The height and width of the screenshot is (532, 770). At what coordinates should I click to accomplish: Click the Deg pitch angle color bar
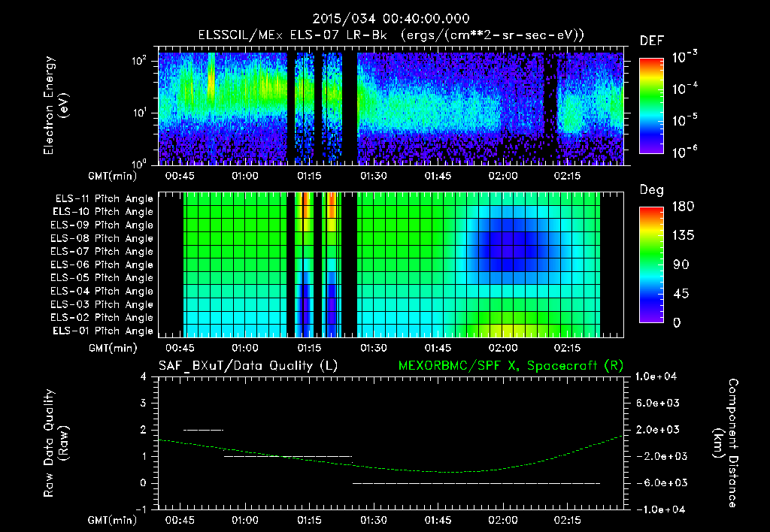[x=652, y=264]
